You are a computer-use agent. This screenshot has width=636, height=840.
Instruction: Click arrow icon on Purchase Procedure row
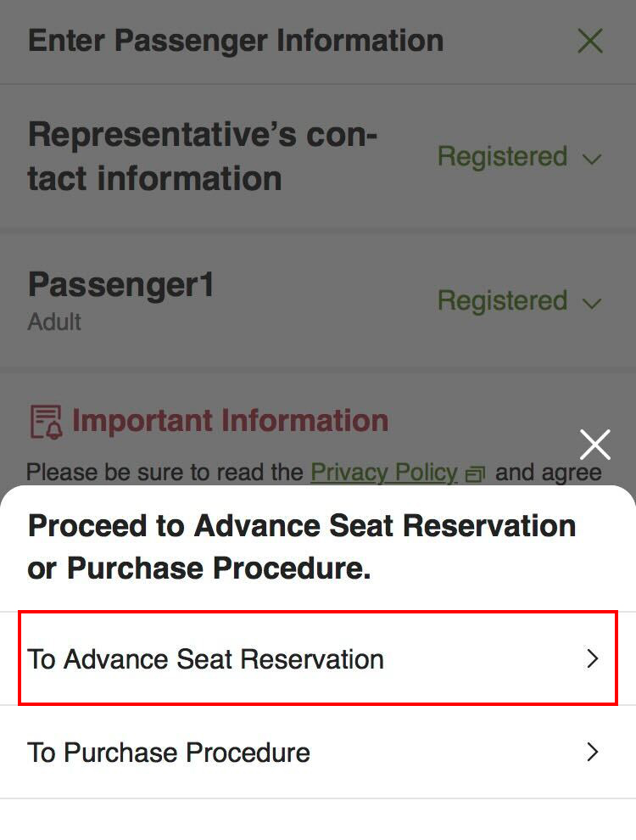pos(593,753)
